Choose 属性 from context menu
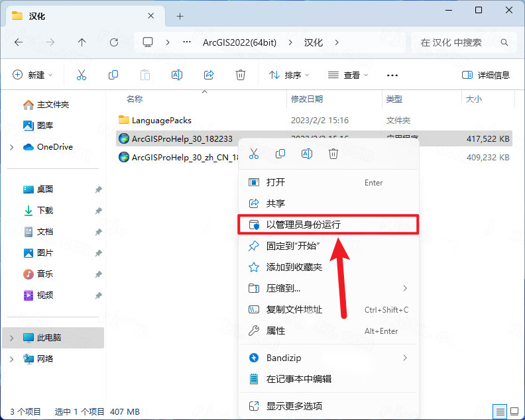This screenshot has height=420, width=525. [328, 331]
